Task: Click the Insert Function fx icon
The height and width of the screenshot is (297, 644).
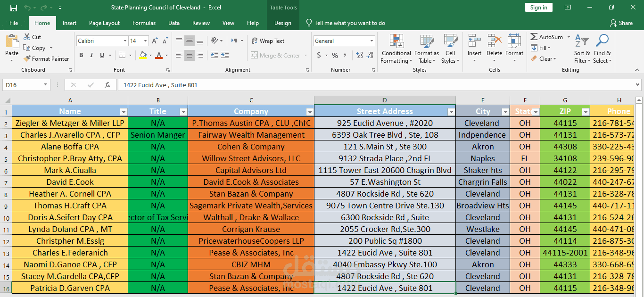Action: (107, 85)
